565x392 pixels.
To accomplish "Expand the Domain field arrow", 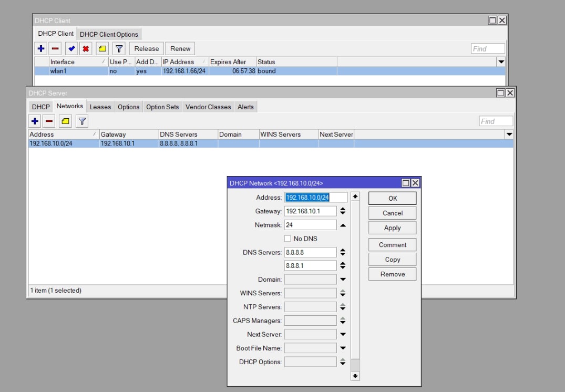I will click(x=343, y=279).
